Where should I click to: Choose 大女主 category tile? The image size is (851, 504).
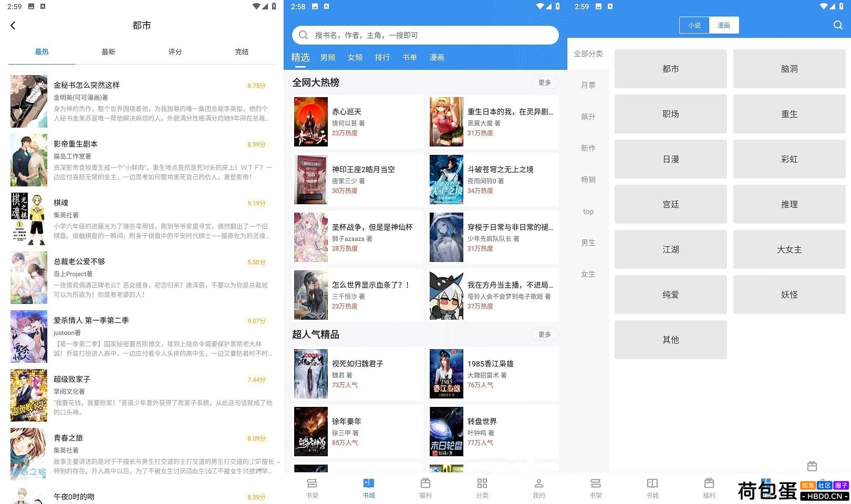(790, 249)
